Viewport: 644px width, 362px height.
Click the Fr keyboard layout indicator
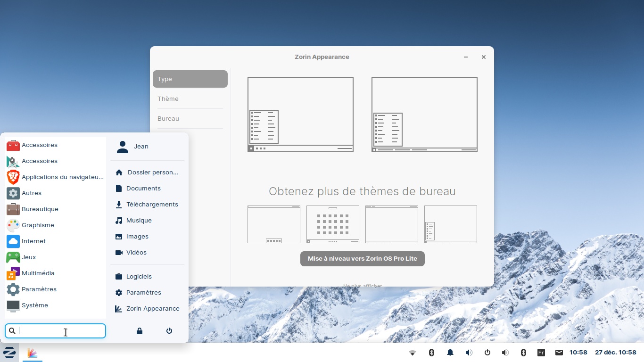pyautogui.click(x=541, y=353)
